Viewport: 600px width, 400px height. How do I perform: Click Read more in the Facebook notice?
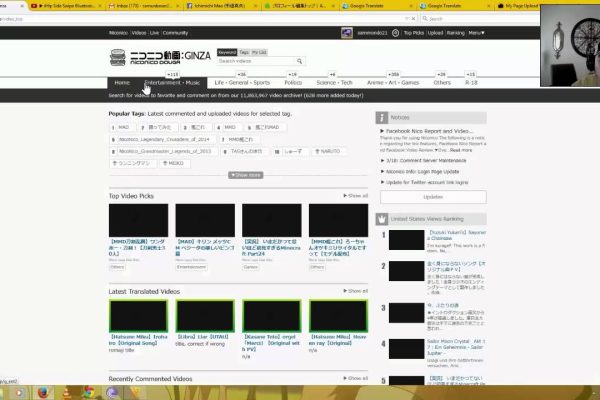(x=461, y=150)
